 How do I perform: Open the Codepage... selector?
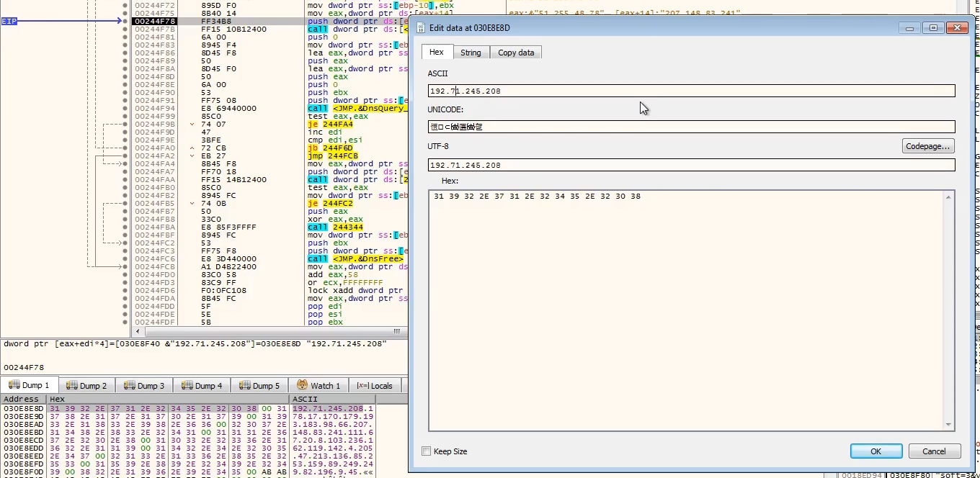point(928,146)
